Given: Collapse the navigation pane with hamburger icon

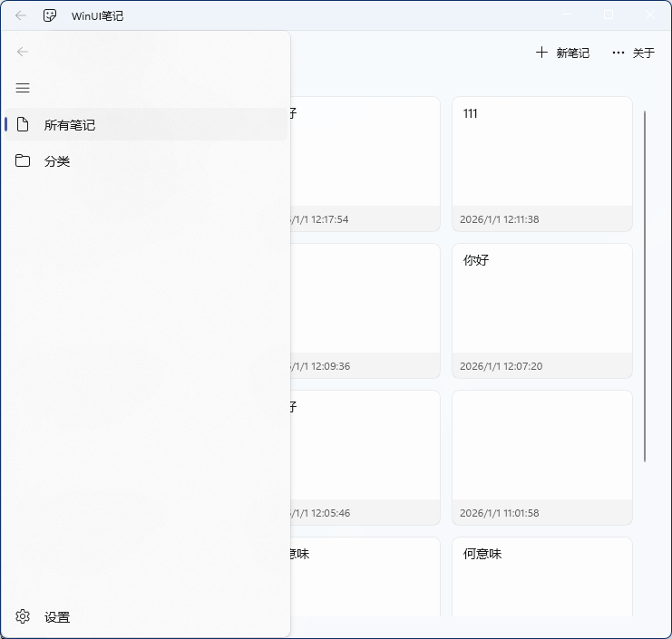Looking at the screenshot, I should tap(23, 88).
